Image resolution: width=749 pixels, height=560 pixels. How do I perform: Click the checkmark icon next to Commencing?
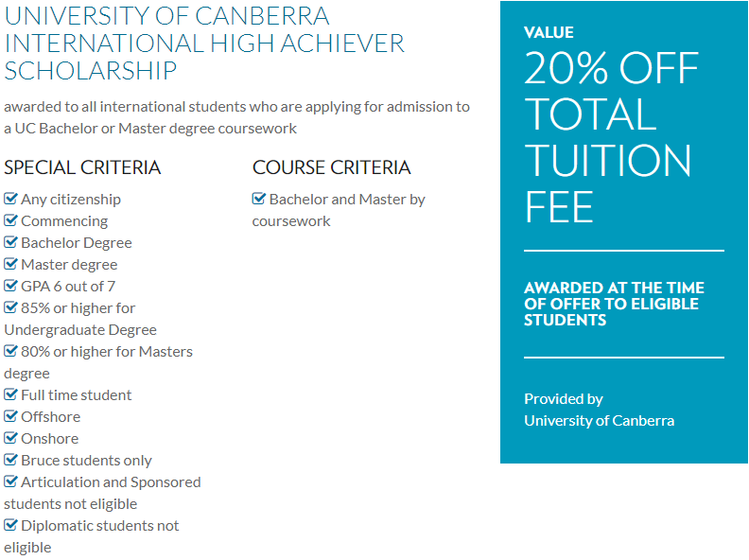10,220
